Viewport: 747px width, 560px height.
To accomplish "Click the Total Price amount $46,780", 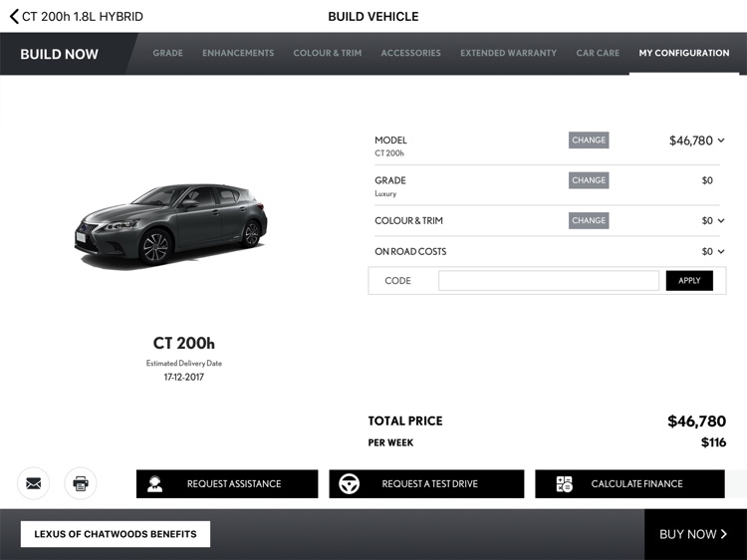I will click(696, 420).
